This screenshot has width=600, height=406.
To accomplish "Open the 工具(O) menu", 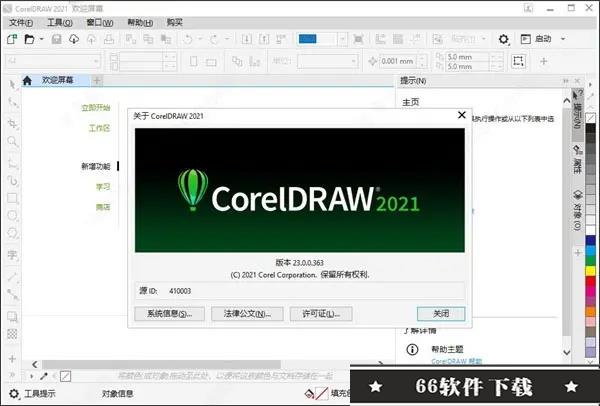I will click(60, 23).
